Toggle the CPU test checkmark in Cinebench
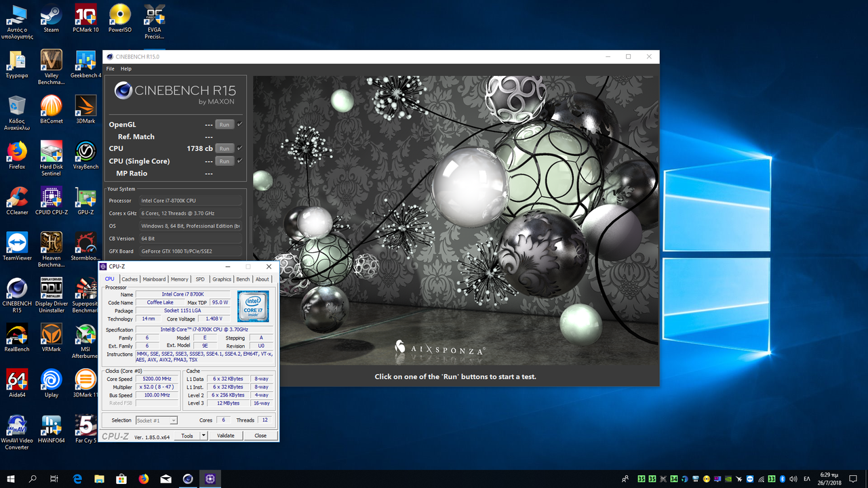868x488 pixels. coord(239,148)
